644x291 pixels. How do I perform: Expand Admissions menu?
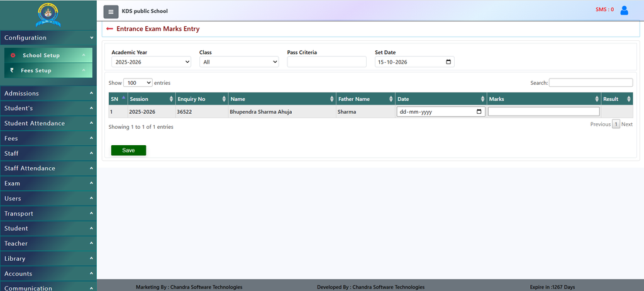pyautogui.click(x=48, y=93)
